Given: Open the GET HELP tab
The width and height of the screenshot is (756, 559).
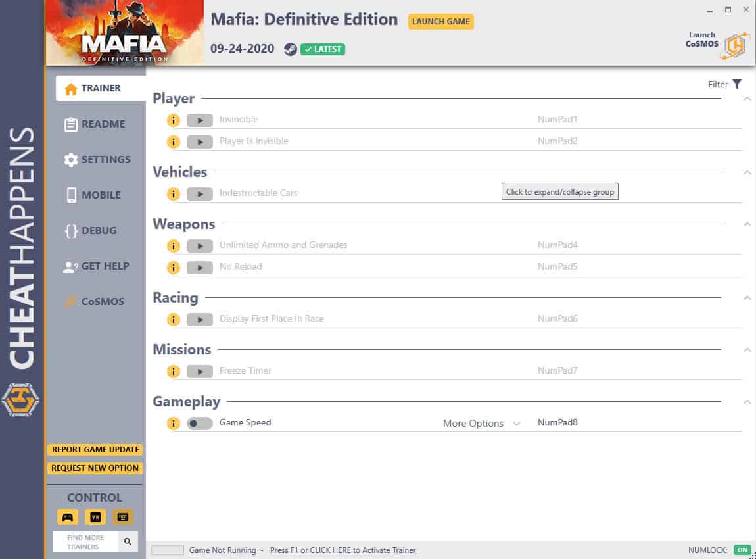Looking at the screenshot, I should click(x=97, y=266).
